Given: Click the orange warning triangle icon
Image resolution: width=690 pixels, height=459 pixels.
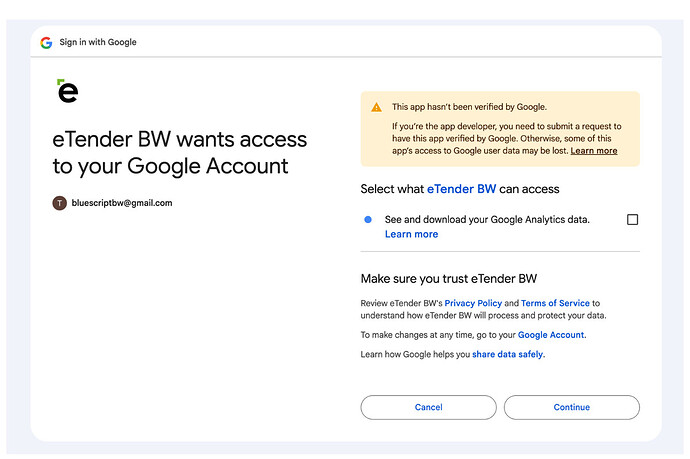Looking at the screenshot, I should point(376,107).
